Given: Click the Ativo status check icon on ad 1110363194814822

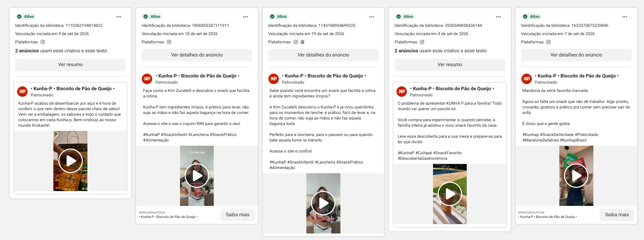Looking at the screenshot, I should (x=19, y=17).
